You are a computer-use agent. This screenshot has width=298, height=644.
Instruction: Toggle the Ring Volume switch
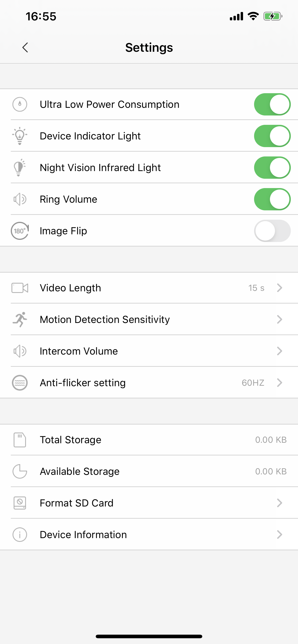click(x=272, y=199)
